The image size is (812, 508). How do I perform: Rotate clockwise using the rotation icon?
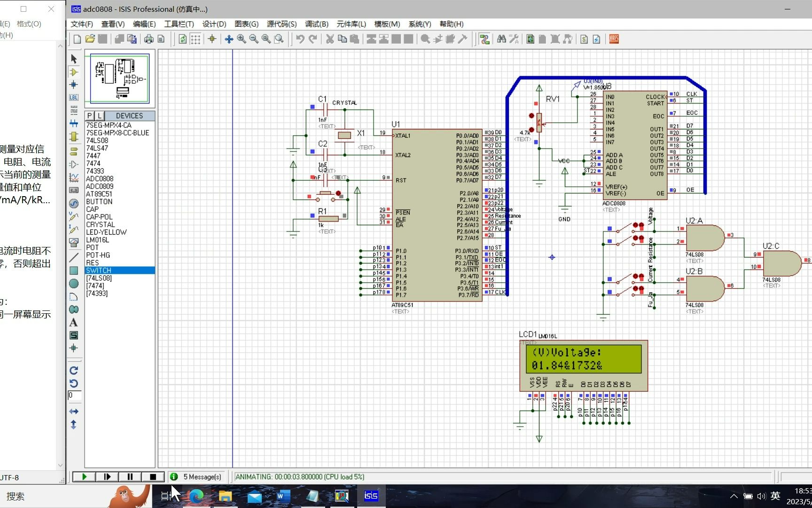coord(74,371)
